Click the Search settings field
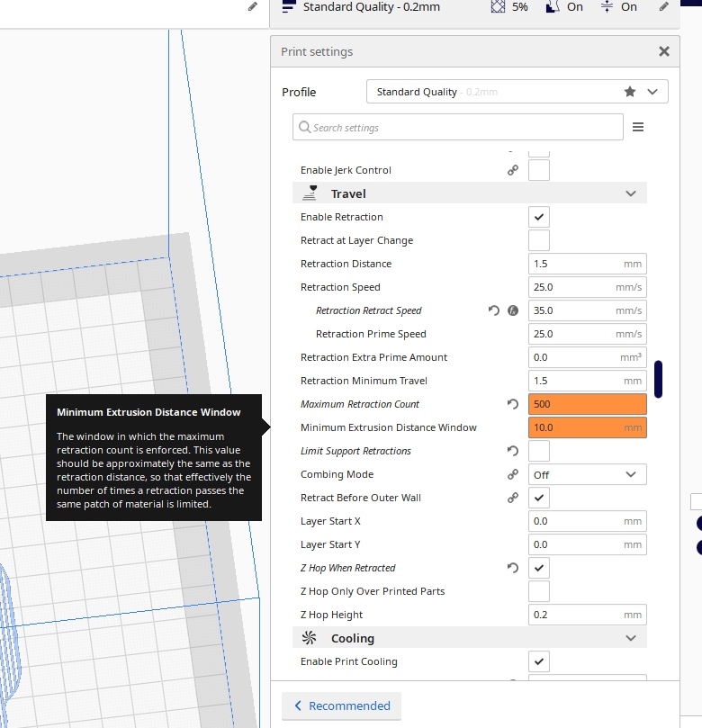702x728 pixels. click(x=457, y=128)
